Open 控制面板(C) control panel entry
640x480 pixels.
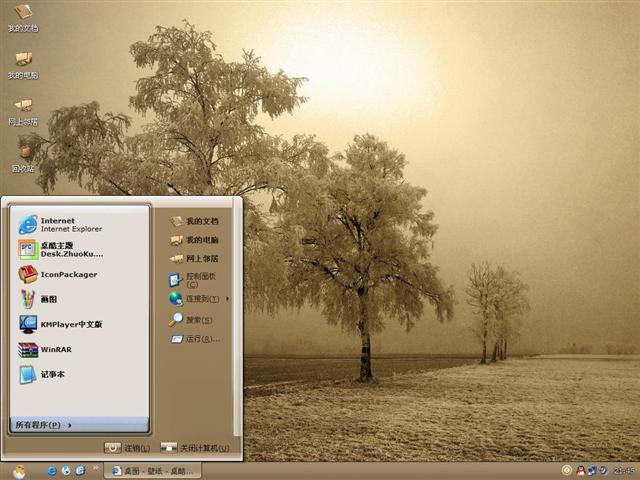point(193,280)
